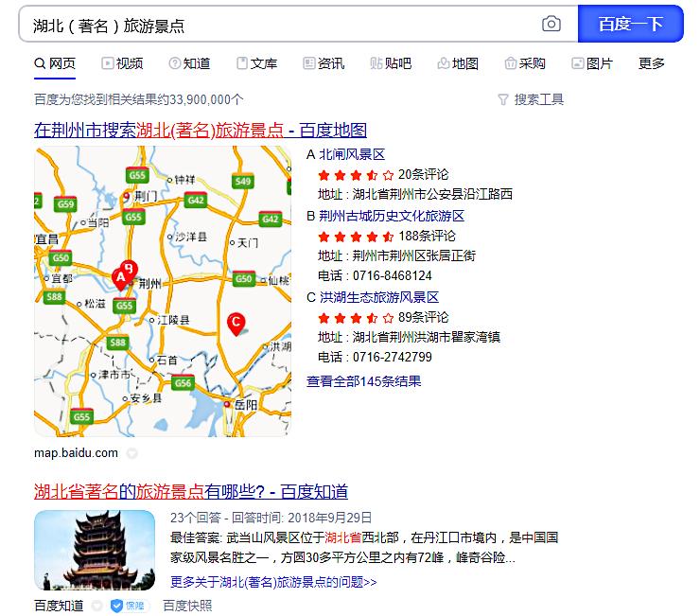Screen dimensions: 700x616
Task: Open the 采购 tab
Action: point(525,63)
